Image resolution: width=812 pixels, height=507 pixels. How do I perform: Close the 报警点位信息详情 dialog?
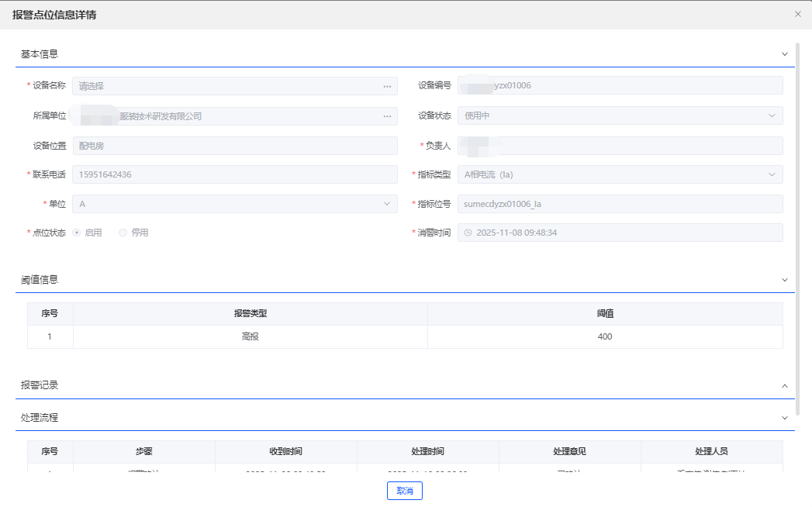click(x=797, y=13)
